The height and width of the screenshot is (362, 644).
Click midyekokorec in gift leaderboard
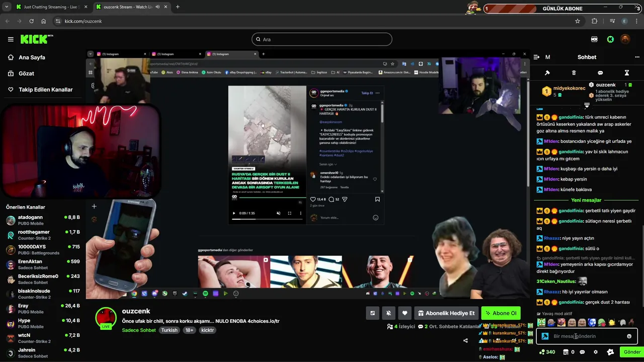pos(569,88)
